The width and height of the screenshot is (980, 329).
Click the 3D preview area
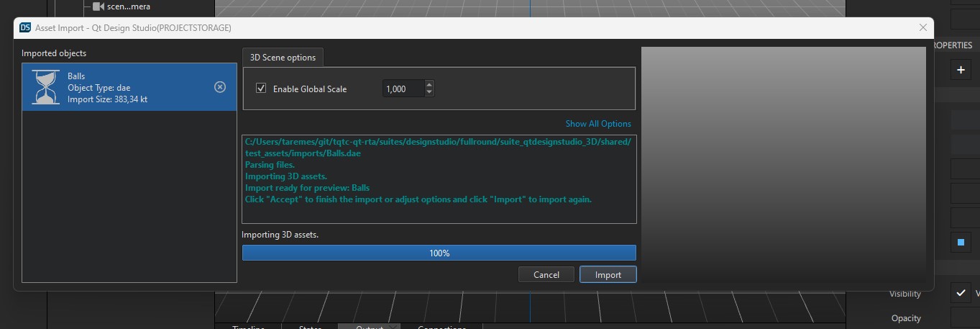(x=783, y=165)
